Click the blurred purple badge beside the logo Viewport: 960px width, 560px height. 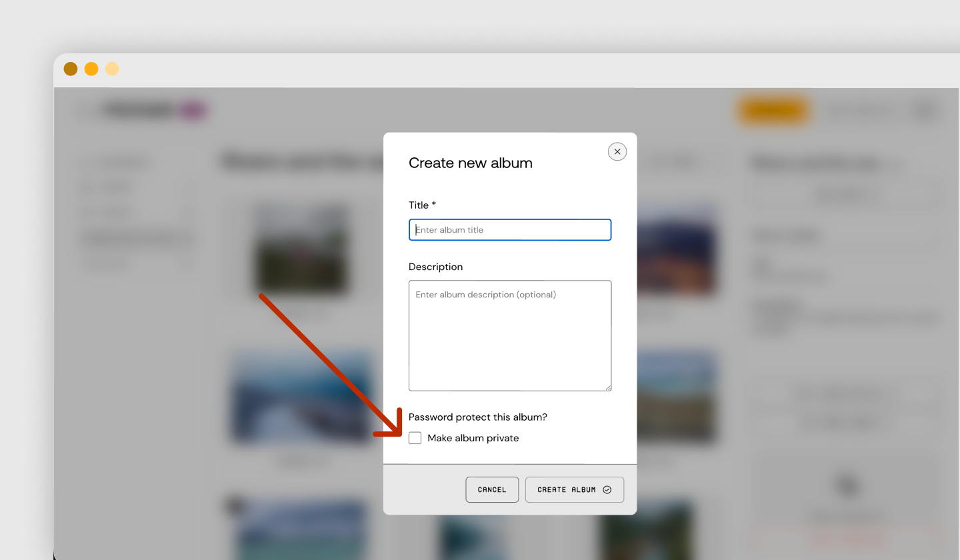click(193, 110)
